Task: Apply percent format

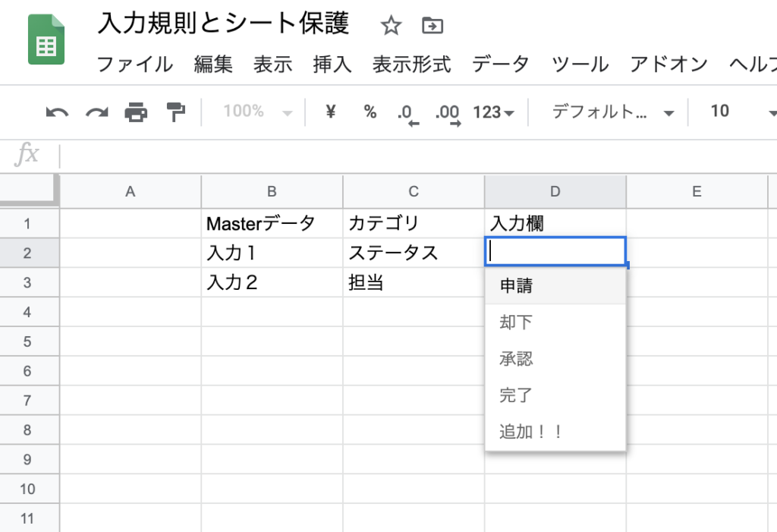Action: click(x=370, y=112)
